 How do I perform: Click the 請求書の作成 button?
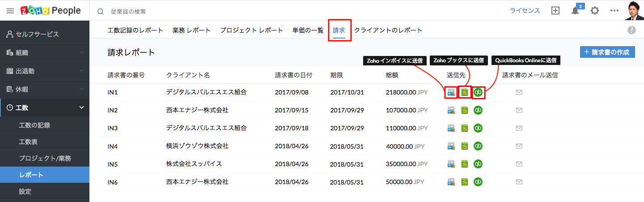point(607,52)
